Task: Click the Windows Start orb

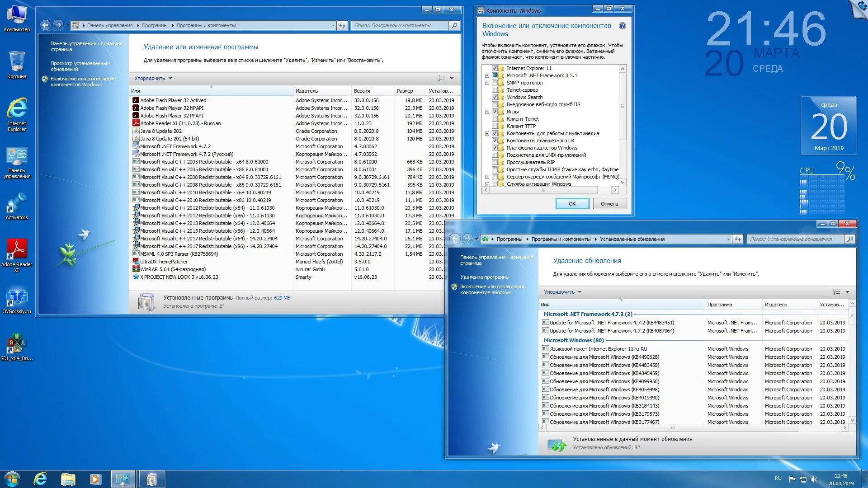Action: pyautogui.click(x=12, y=479)
